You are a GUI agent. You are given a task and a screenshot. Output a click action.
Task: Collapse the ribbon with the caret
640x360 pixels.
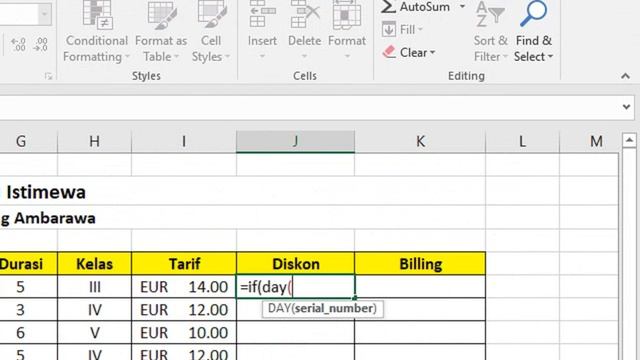(x=625, y=76)
